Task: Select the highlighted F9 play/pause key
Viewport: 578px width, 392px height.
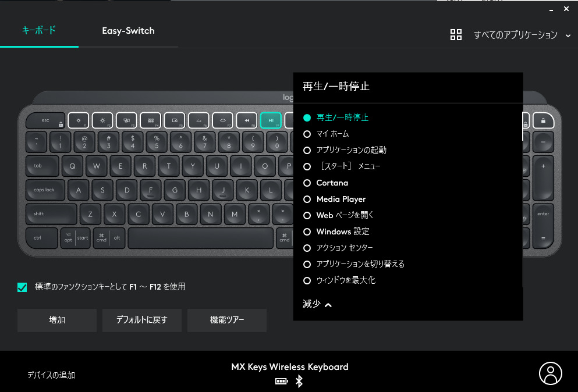Action: pos(271,120)
